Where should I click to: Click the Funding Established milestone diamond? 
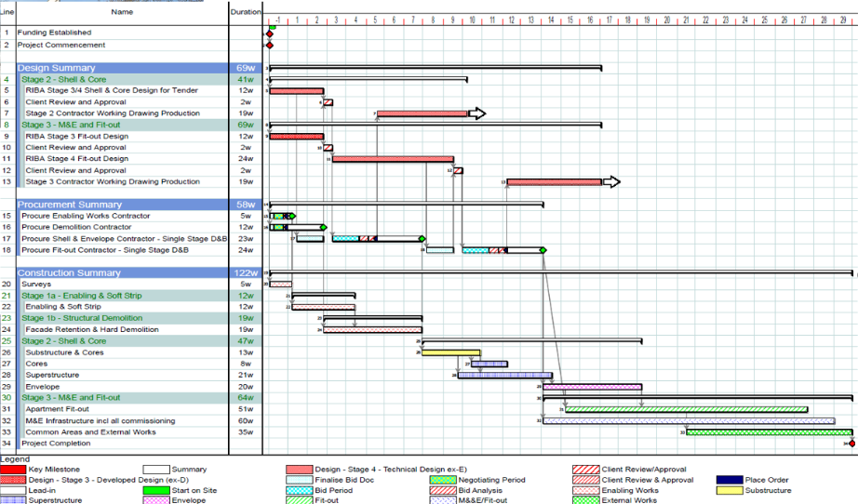(x=270, y=33)
